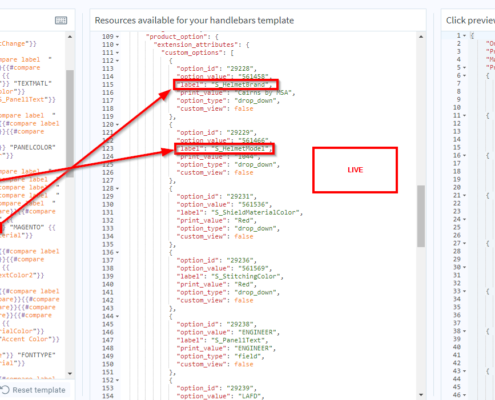
Task: Click the Reset template button
Action: 33,390
